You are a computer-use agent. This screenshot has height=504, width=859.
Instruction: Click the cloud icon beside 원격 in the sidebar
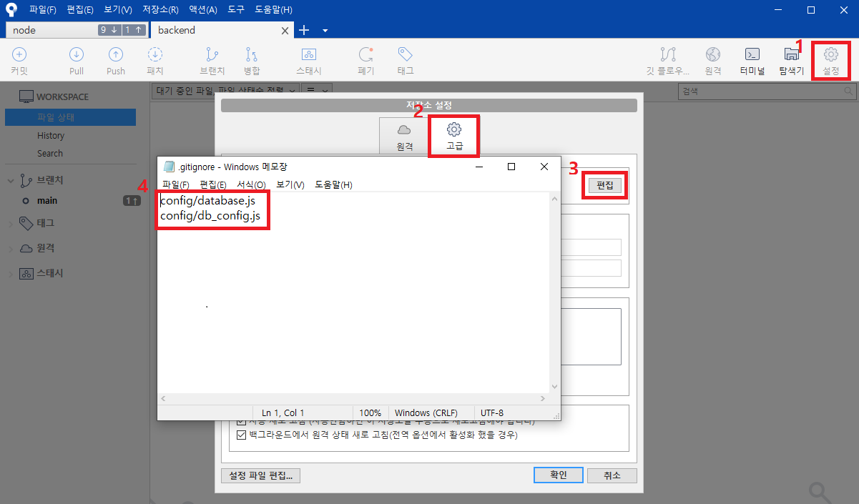click(x=26, y=248)
